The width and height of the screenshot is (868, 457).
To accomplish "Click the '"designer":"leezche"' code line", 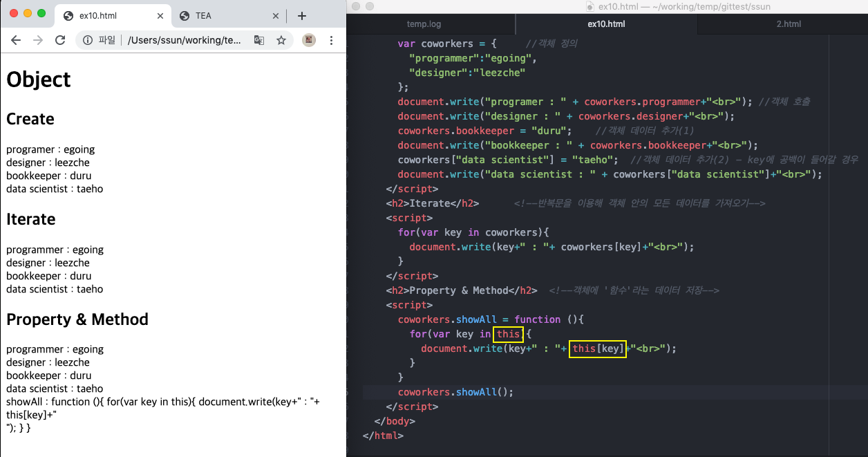I will tap(467, 73).
